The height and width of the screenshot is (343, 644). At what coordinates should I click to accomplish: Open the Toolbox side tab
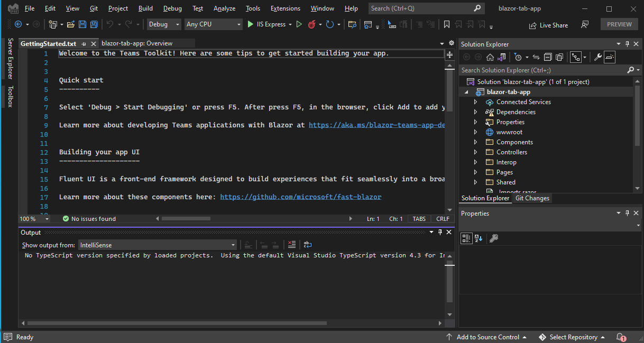pos(10,96)
